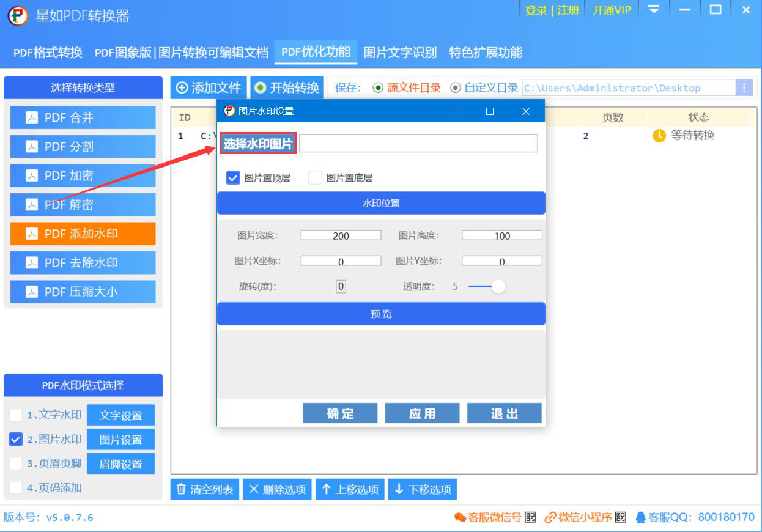
Task: Click the 清空列表 clear list button
Action: (205, 489)
